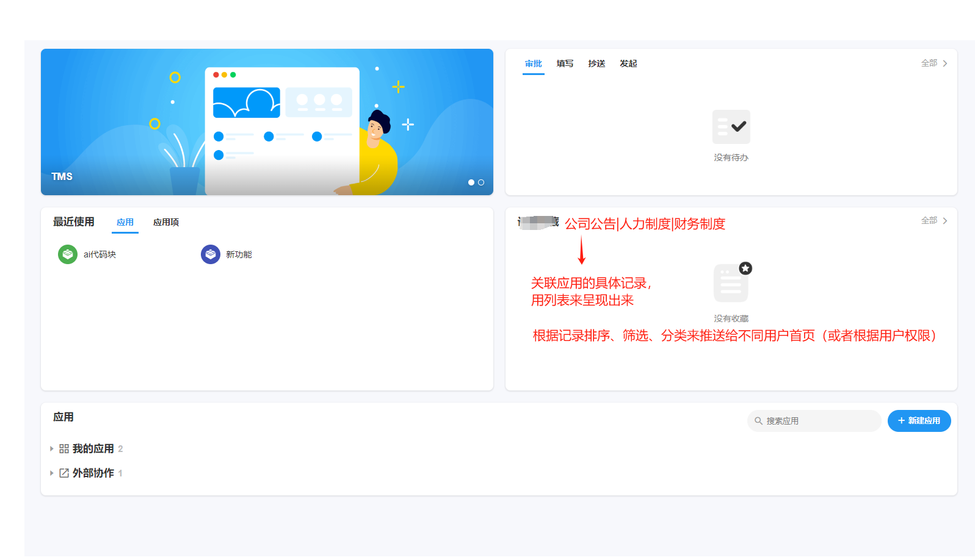Select the 抄送 tab
975x560 pixels.
(x=597, y=63)
